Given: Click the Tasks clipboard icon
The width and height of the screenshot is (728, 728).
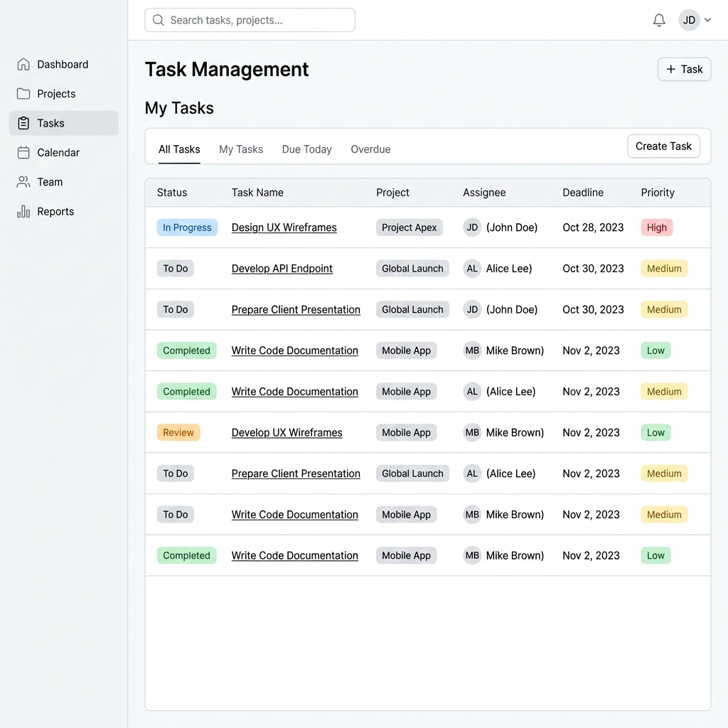Looking at the screenshot, I should pos(23,123).
